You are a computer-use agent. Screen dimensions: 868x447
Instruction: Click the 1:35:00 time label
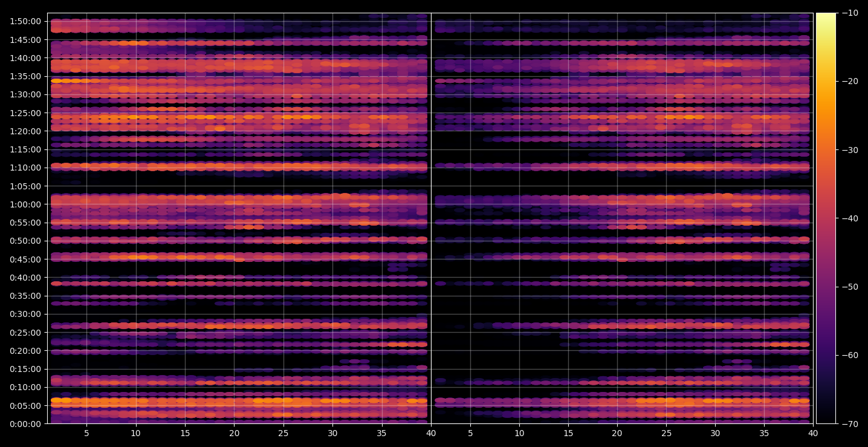point(25,76)
